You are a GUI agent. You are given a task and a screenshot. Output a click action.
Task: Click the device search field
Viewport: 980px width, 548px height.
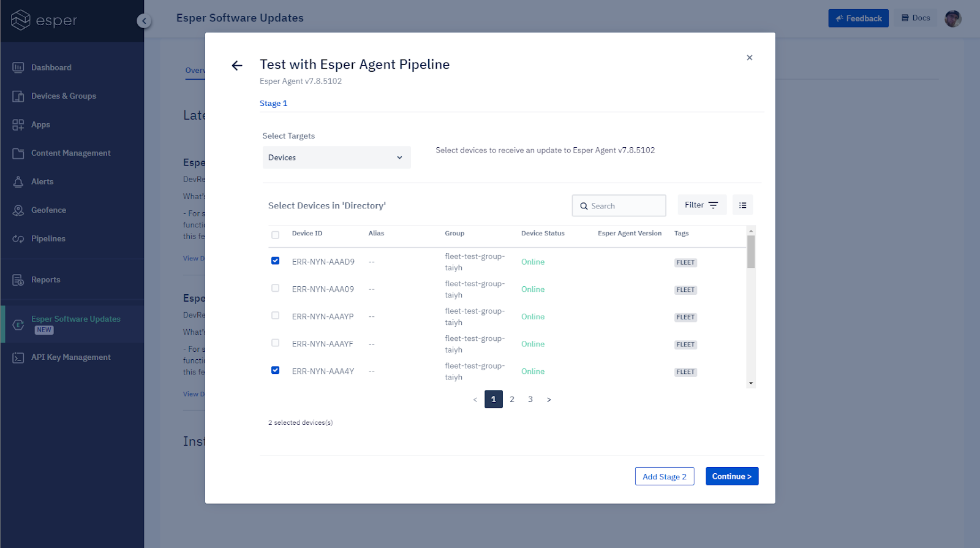(619, 206)
